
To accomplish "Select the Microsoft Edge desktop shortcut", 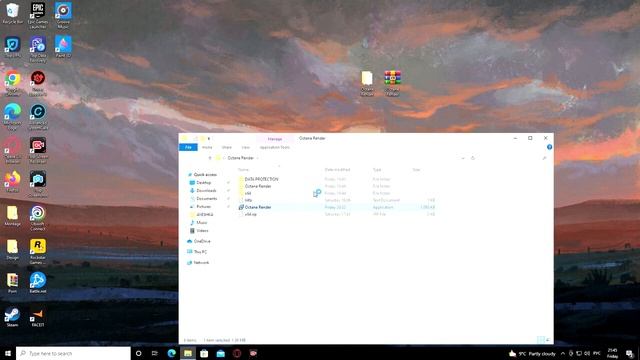I will (x=12, y=117).
